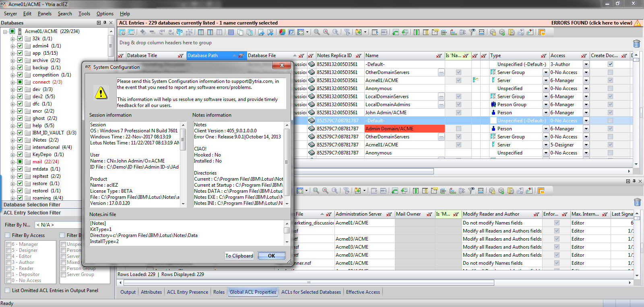
Task: Select the red highlighted Admin Domain/ACME cell
Action: 405,129
